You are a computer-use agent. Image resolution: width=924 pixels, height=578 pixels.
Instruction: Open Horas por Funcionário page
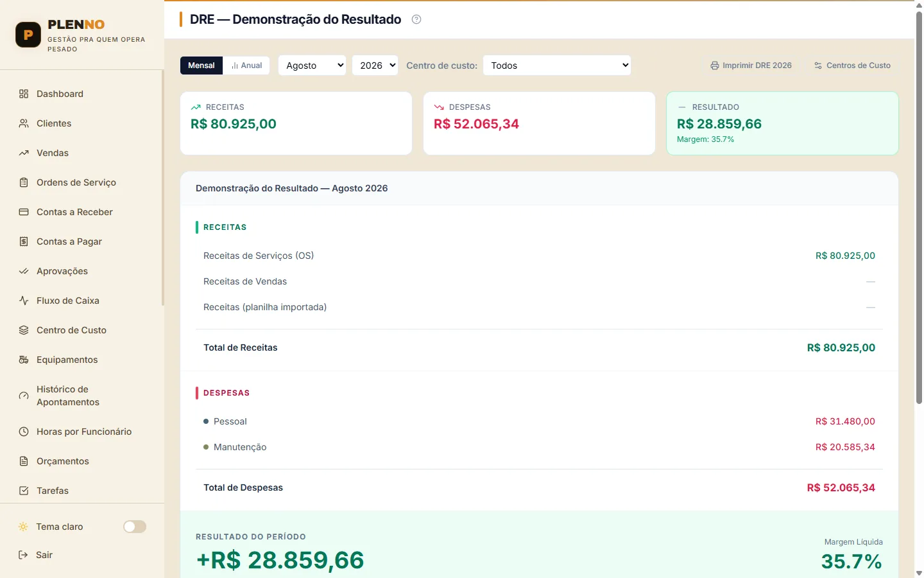point(81,432)
